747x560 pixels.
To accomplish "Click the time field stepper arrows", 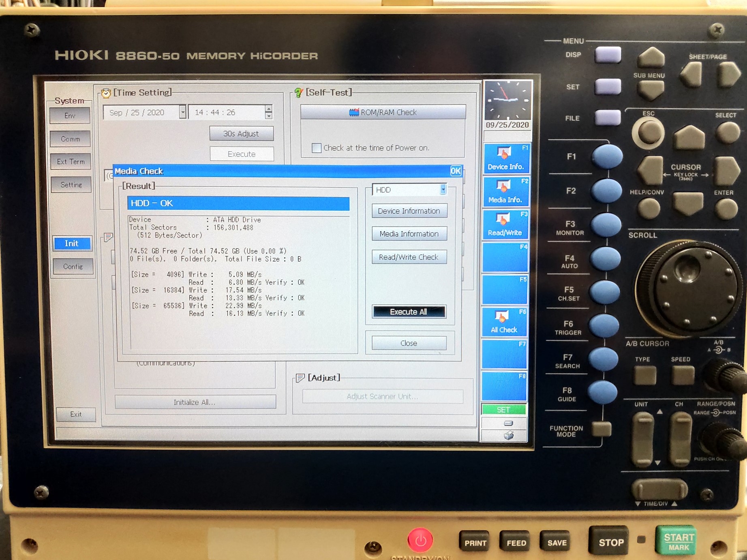I will point(268,112).
